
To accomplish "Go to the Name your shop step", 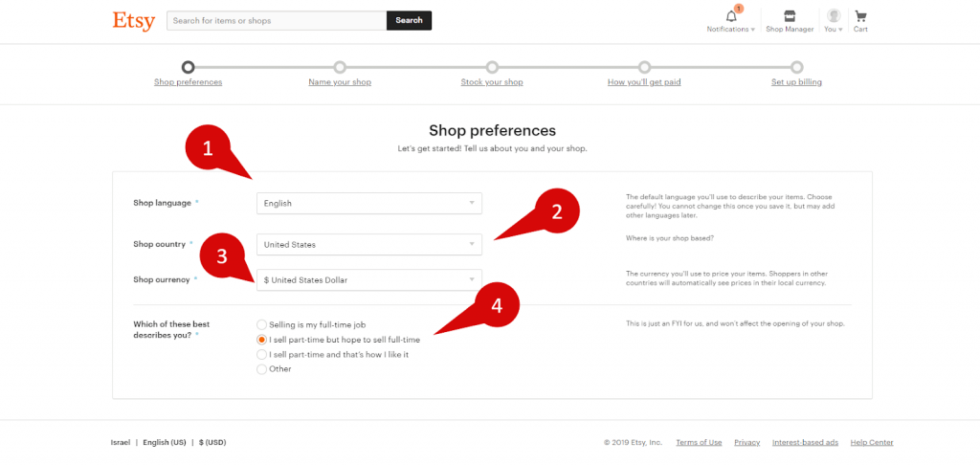I will click(340, 82).
